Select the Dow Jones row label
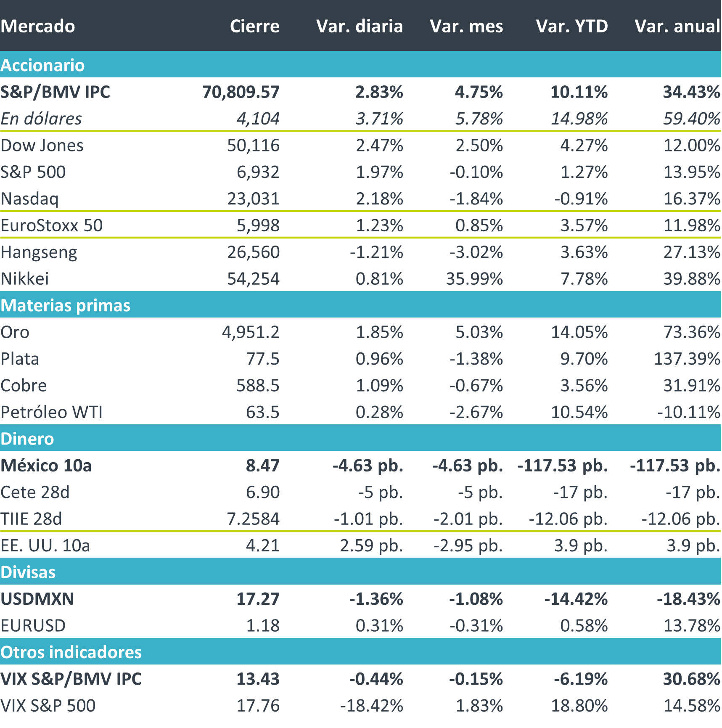The height and width of the screenshot is (728, 722). (x=42, y=146)
